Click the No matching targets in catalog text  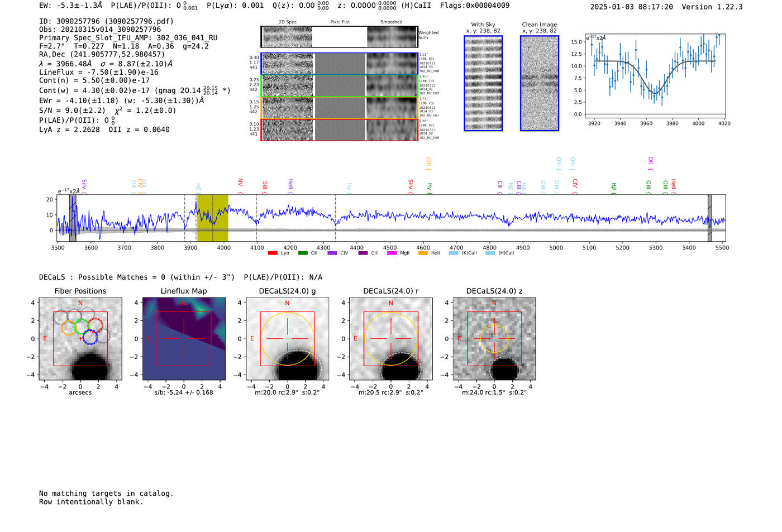pos(106,493)
